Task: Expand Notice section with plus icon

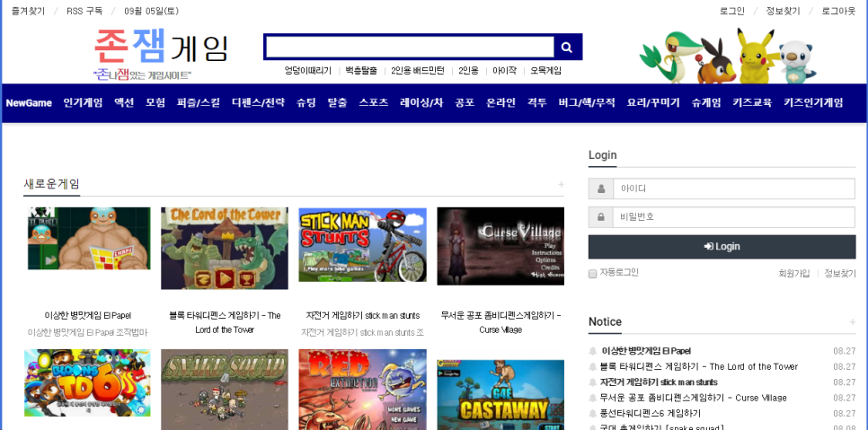Action: coord(852,322)
